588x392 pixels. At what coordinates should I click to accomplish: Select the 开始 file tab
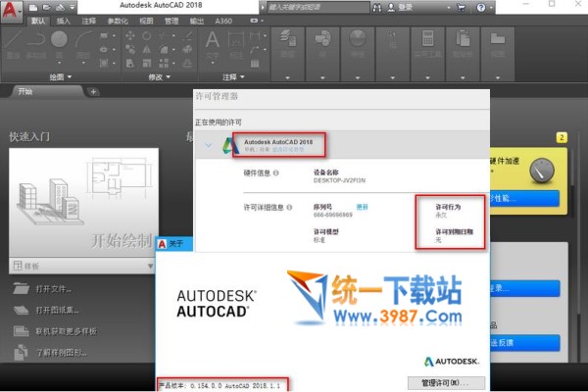(x=48, y=91)
